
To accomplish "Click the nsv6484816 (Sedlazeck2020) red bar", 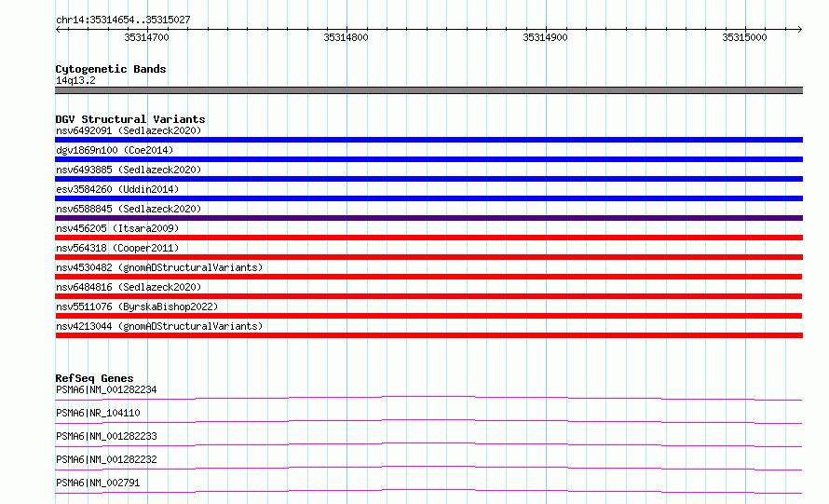I will [428, 296].
